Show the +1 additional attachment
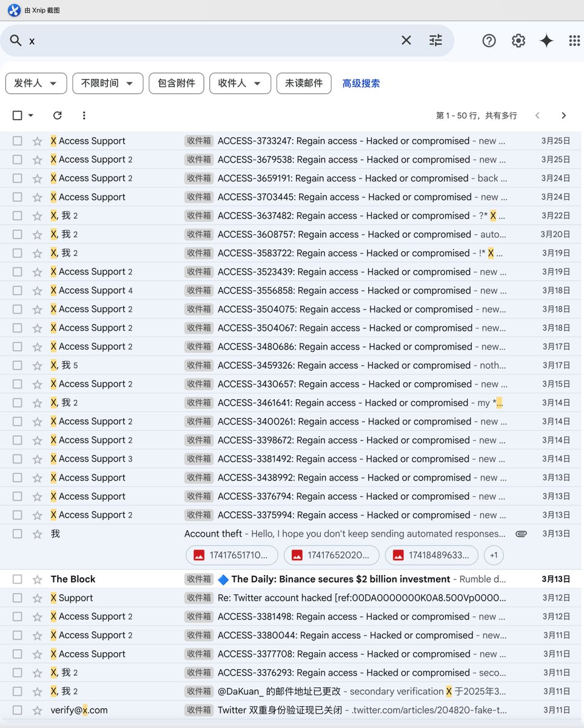Viewport: 584px width, 728px height. [494, 555]
